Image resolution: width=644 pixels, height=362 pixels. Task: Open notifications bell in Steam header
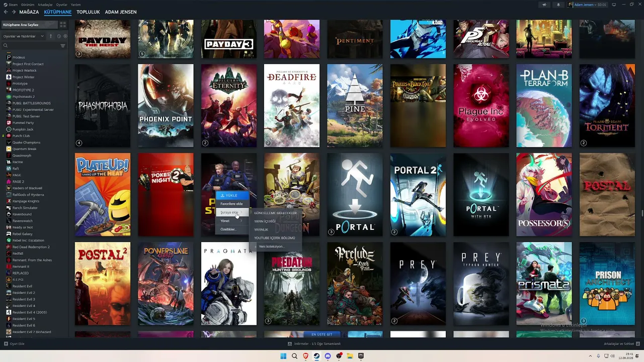coord(558,5)
